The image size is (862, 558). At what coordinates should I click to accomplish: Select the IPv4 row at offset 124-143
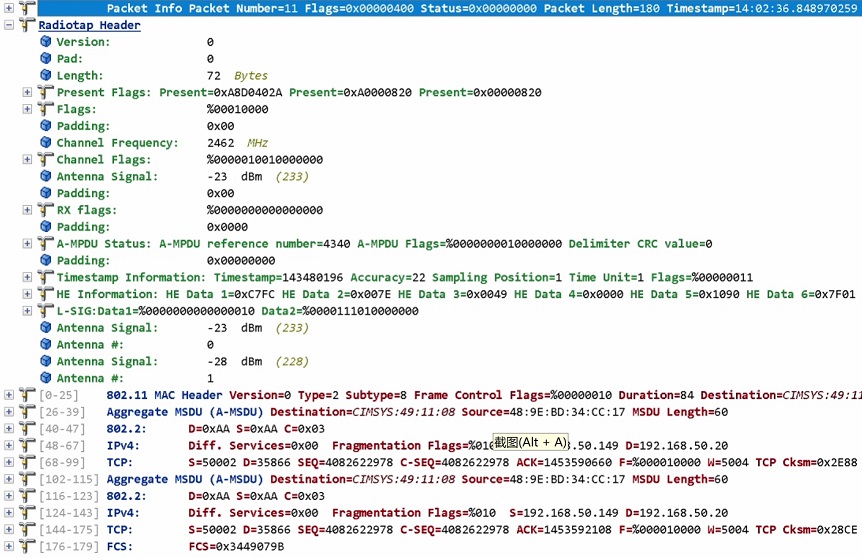pyautogui.click(x=123, y=513)
